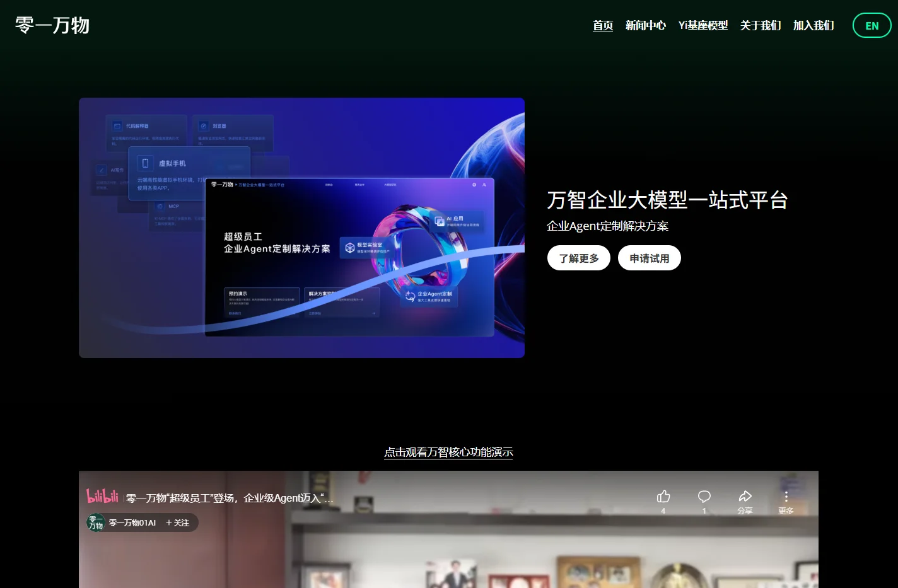
Task: Go to 关于我们 page
Action: (x=761, y=25)
